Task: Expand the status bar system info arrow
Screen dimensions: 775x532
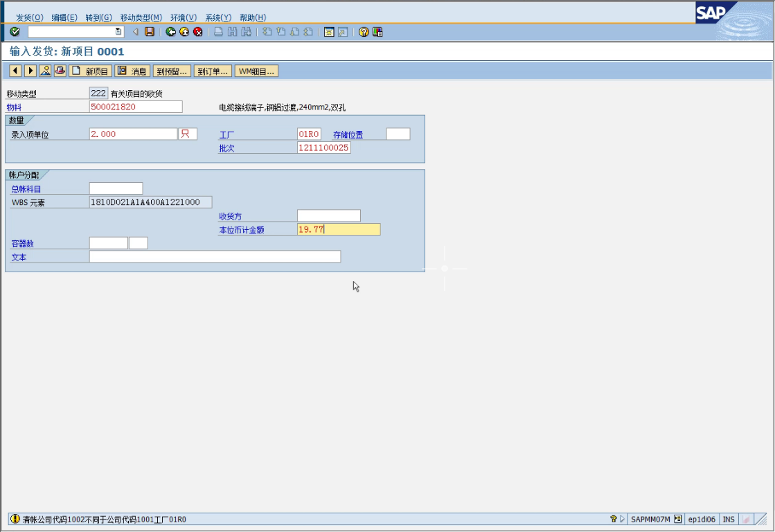Action: click(x=622, y=519)
